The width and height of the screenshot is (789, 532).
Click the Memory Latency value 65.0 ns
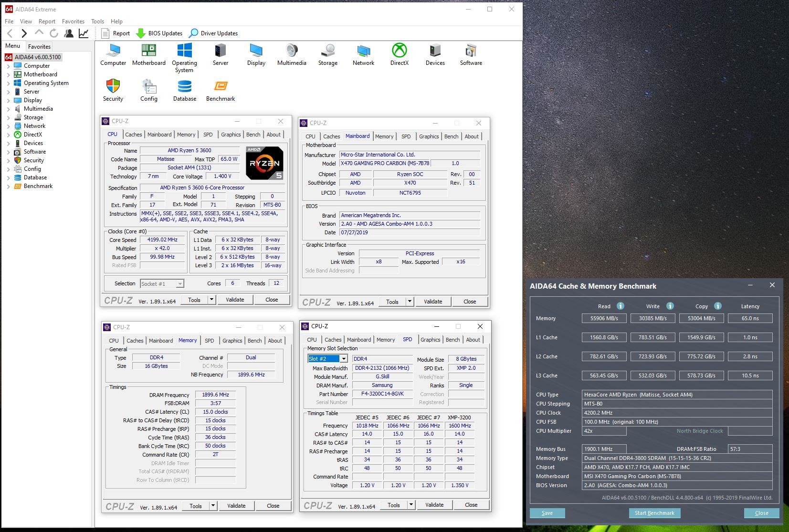tap(750, 318)
